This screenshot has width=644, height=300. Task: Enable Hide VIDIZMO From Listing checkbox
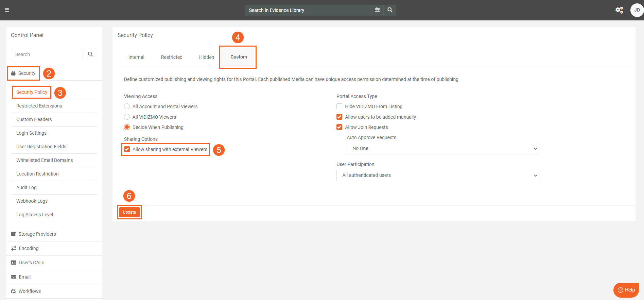(339, 106)
